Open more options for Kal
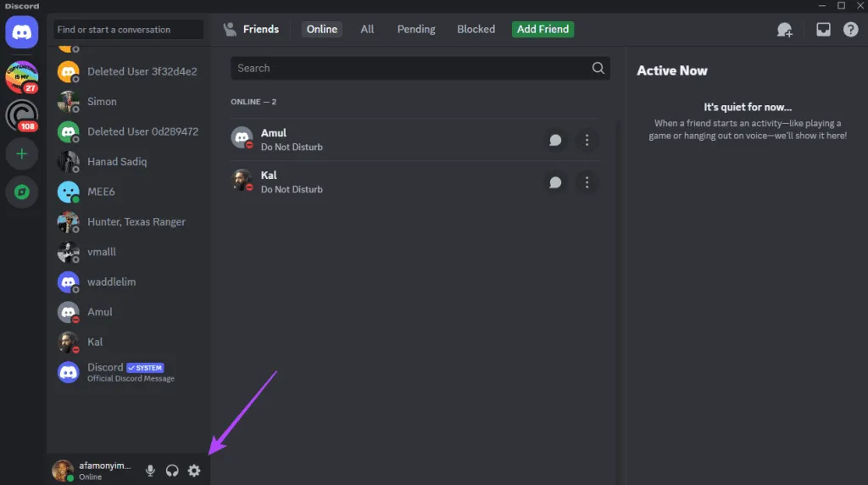Image resolution: width=868 pixels, height=485 pixels. click(587, 182)
